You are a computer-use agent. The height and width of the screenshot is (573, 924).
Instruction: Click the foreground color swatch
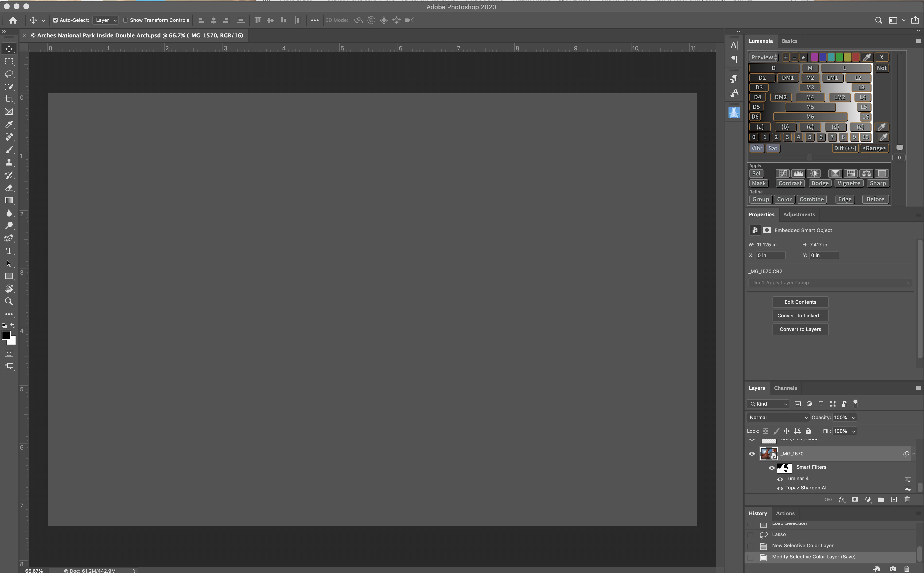pos(6,335)
